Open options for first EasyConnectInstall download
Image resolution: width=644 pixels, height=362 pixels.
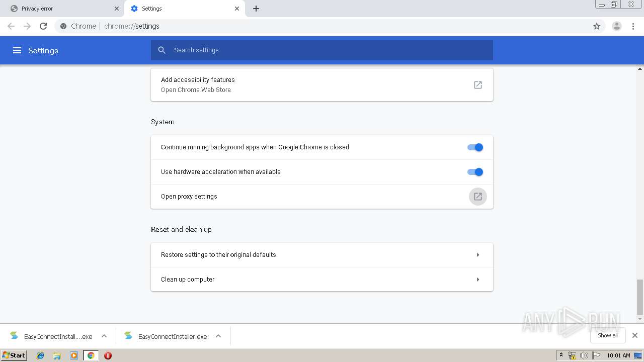(x=104, y=336)
